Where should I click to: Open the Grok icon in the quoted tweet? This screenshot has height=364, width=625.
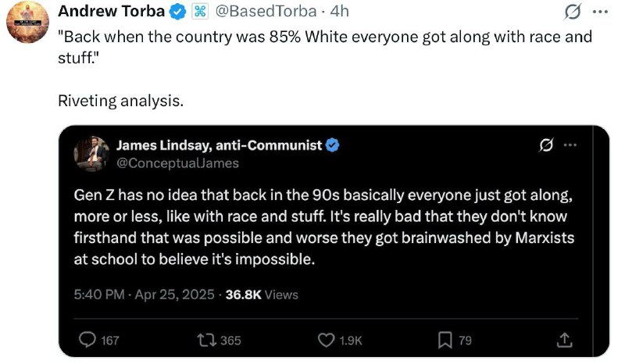(x=545, y=145)
